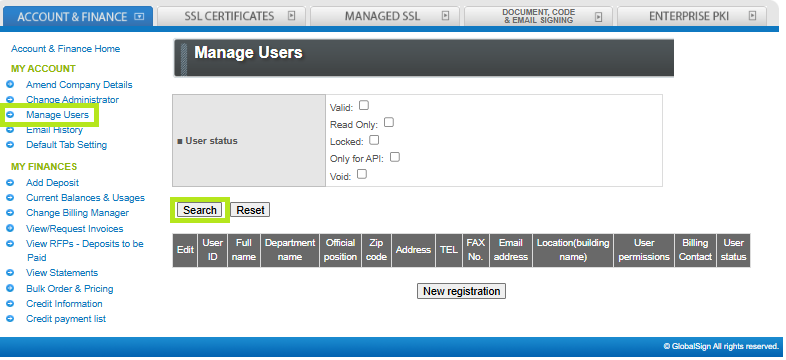786x360 pixels.
Task: Click bullet icon beside Email History
Action: point(10,129)
